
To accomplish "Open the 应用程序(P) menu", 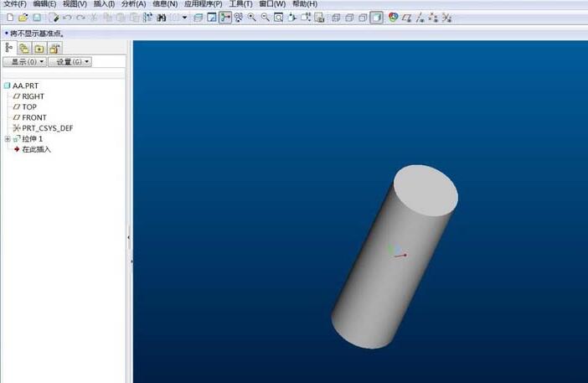I will (204, 4).
